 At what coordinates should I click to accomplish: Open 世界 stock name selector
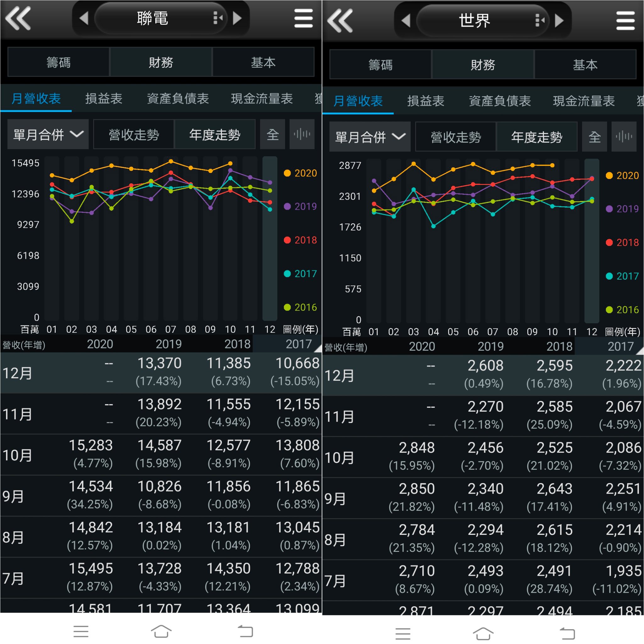[474, 21]
